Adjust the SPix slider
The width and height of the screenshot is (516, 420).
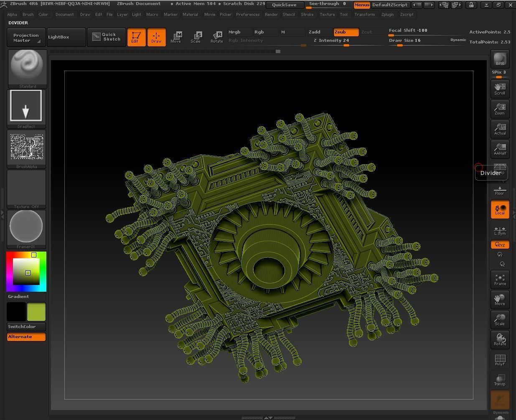499,74
